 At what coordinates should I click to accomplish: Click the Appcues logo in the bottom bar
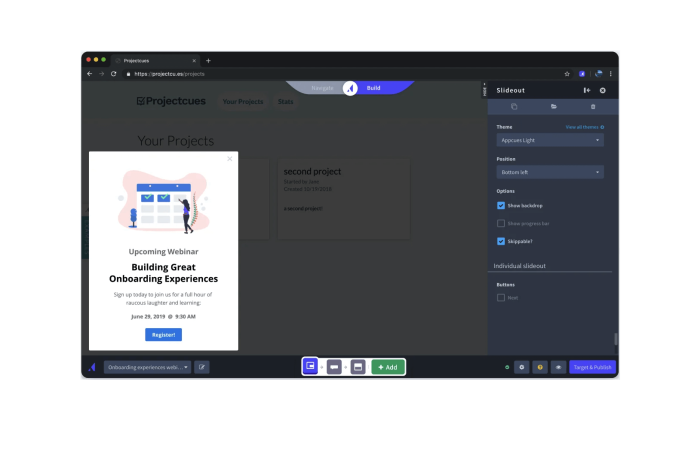92,367
